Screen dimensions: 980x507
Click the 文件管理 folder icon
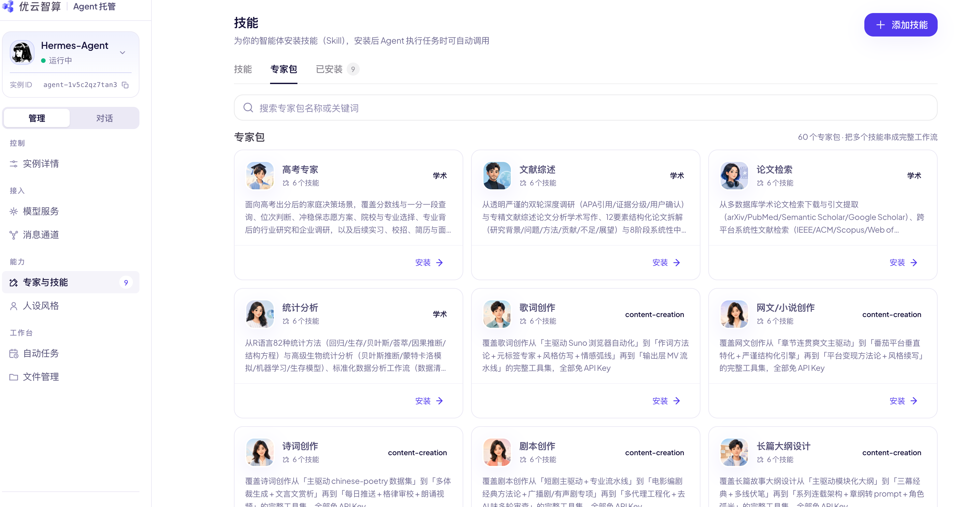14,377
